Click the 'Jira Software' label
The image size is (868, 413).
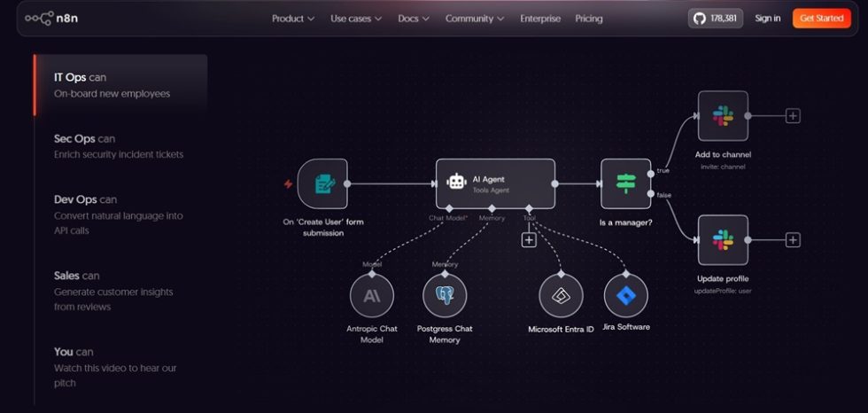pos(626,327)
